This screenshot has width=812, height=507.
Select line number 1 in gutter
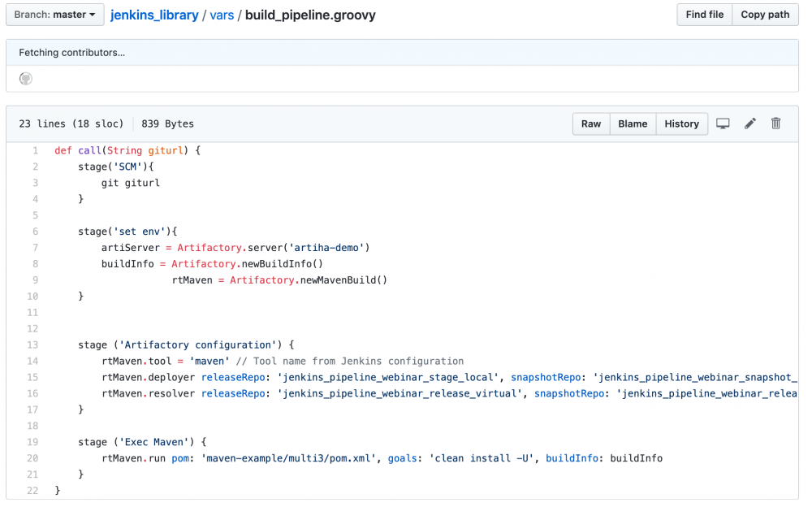pyautogui.click(x=35, y=150)
